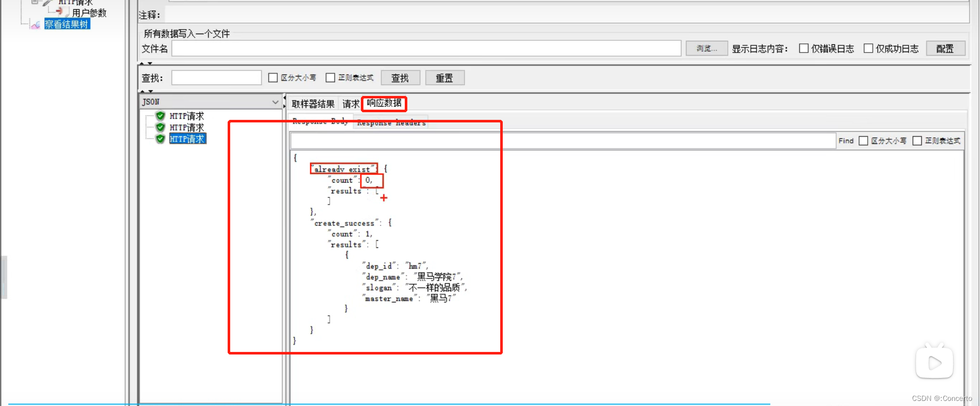Click the up arrow on the divider above the 查找 row
Viewport: 980px width, 406px height.
point(142,63)
